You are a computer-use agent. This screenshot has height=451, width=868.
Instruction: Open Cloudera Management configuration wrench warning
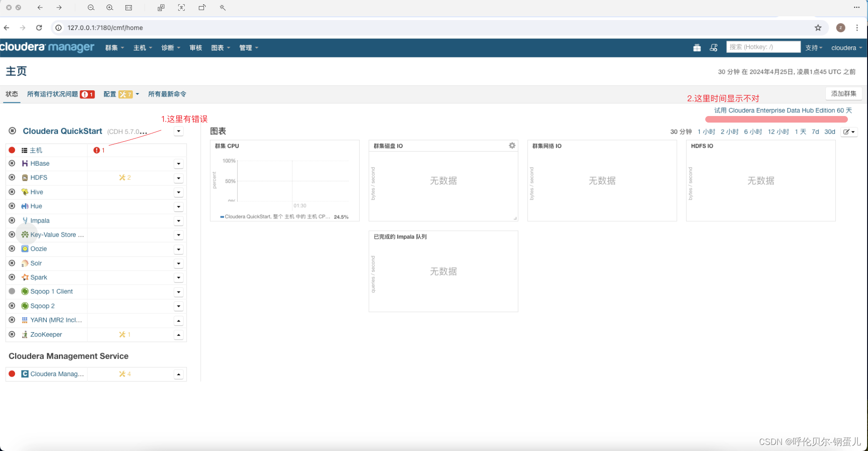125,374
